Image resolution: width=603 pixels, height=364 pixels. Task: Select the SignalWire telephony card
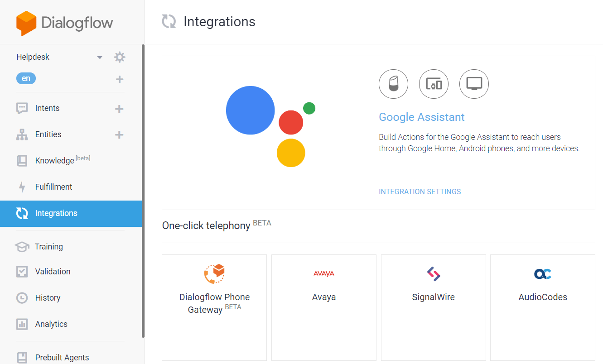click(x=434, y=307)
